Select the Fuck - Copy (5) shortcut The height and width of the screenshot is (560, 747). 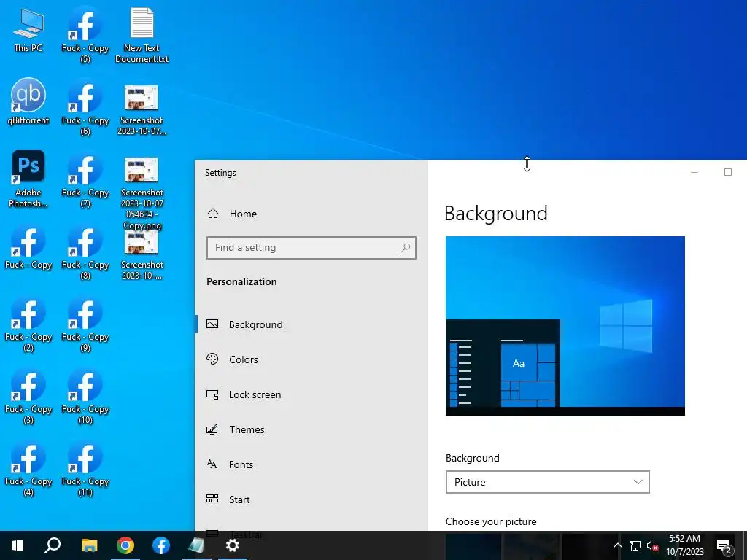tap(85, 34)
